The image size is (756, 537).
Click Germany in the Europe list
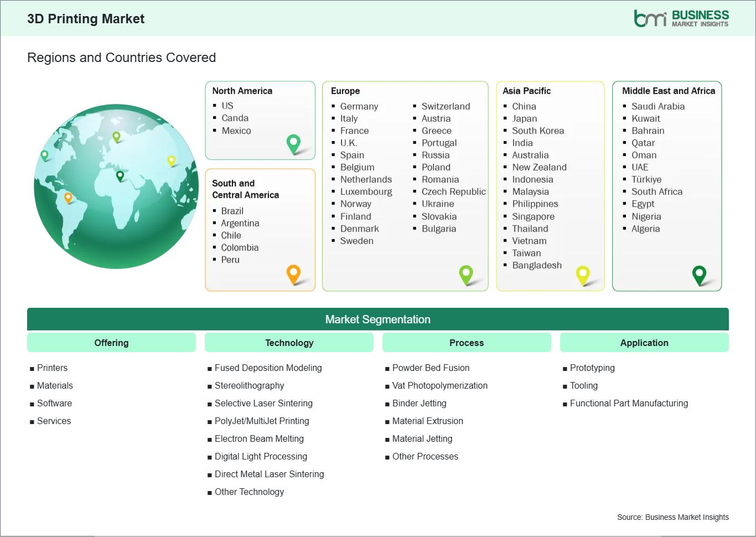point(359,106)
